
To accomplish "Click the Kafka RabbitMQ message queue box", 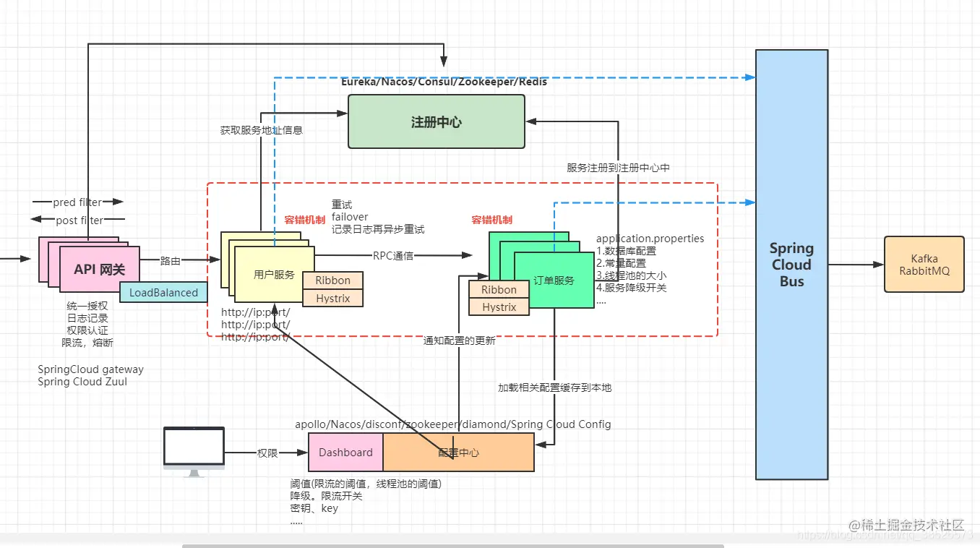I will (923, 264).
